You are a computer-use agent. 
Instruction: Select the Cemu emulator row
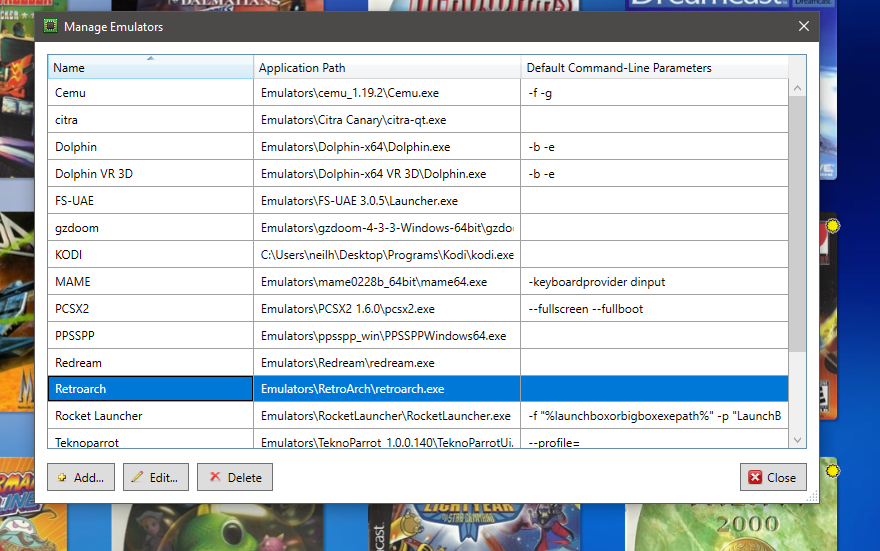418,93
